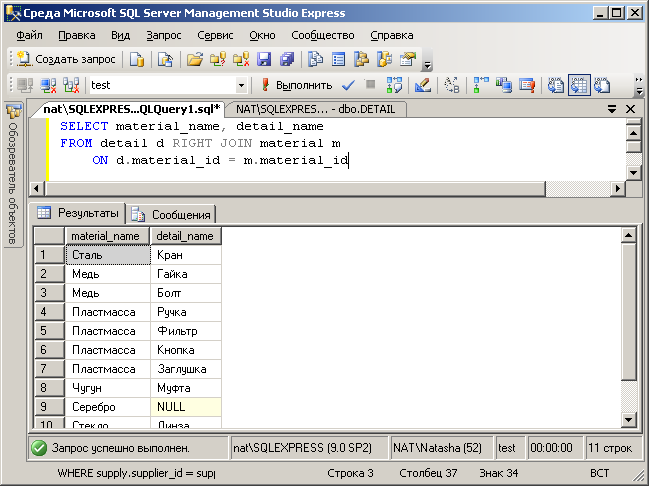Open the Файл menu

[29, 36]
